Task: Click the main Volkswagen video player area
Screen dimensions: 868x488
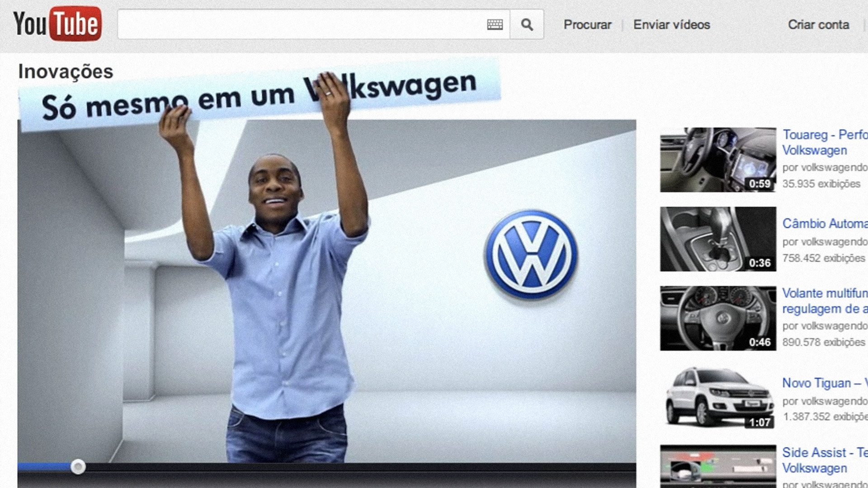Action: [326, 291]
